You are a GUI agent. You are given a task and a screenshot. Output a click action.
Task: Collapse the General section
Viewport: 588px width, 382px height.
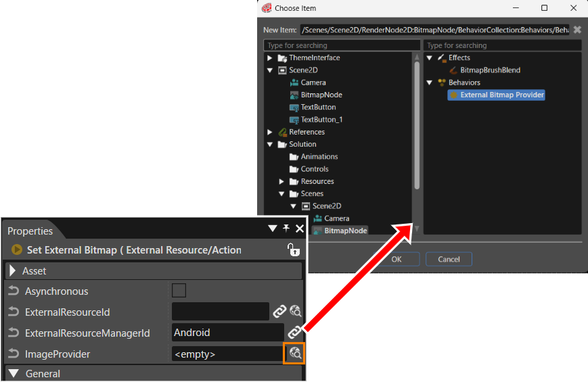(14, 373)
